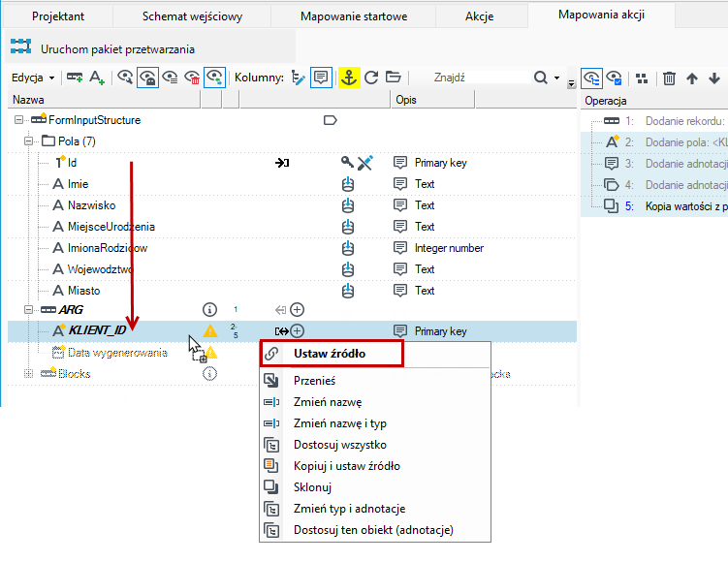The width and height of the screenshot is (728, 562).
Task: Click the grid squares icon in operations toolbar
Action: [642, 78]
